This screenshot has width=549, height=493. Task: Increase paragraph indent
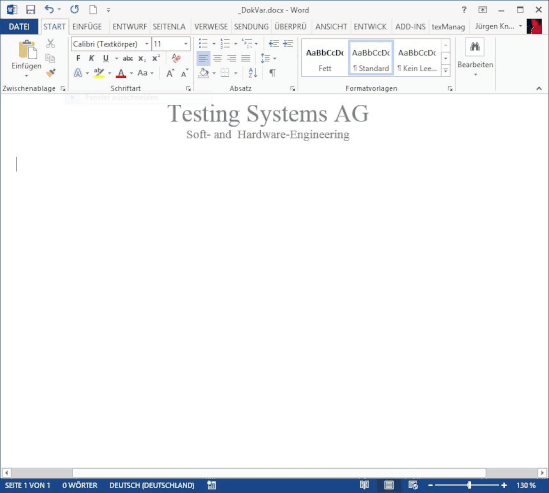[288, 43]
